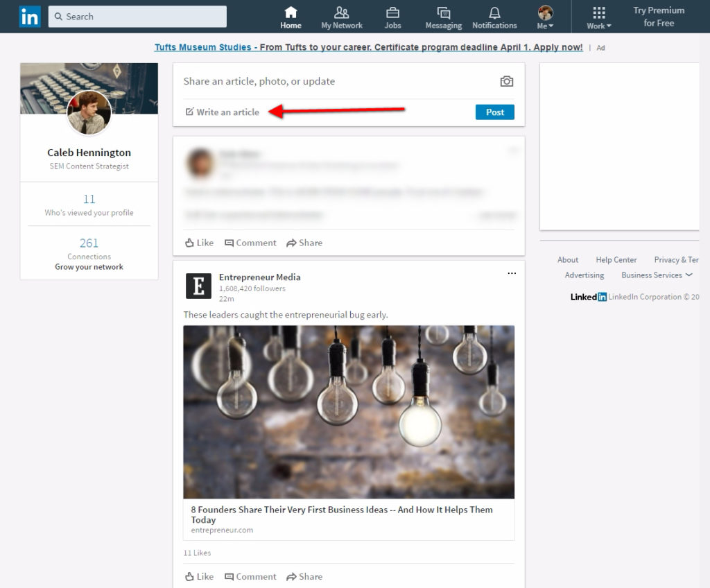The width and height of the screenshot is (710, 588).
Task: Open Messaging from the navigation bar
Action: (442, 12)
